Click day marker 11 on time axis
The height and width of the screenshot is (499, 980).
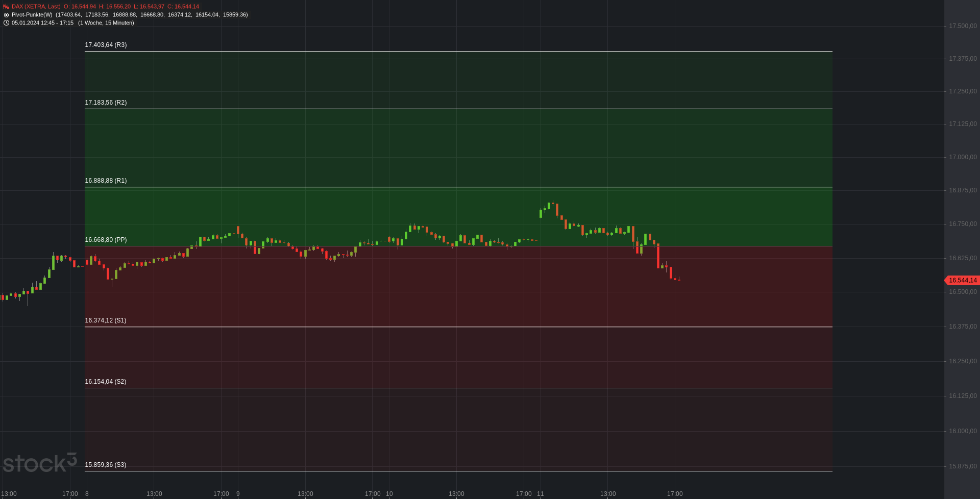[541, 494]
